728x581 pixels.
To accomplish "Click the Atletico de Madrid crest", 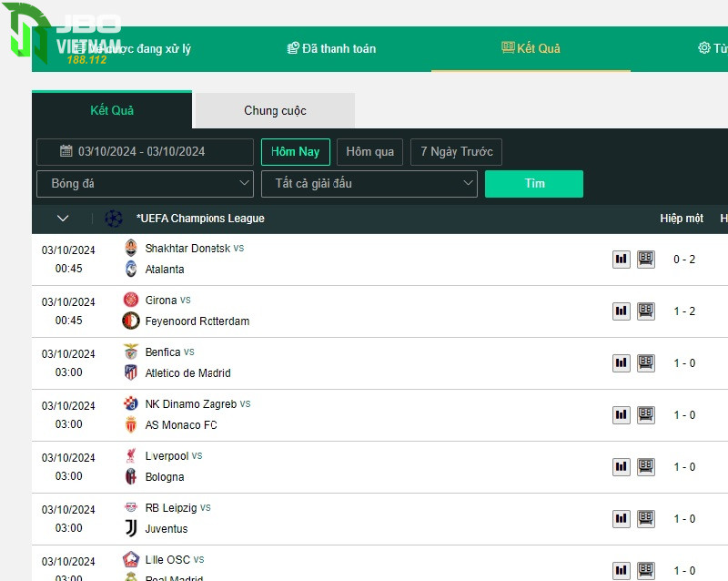I will (x=131, y=372).
